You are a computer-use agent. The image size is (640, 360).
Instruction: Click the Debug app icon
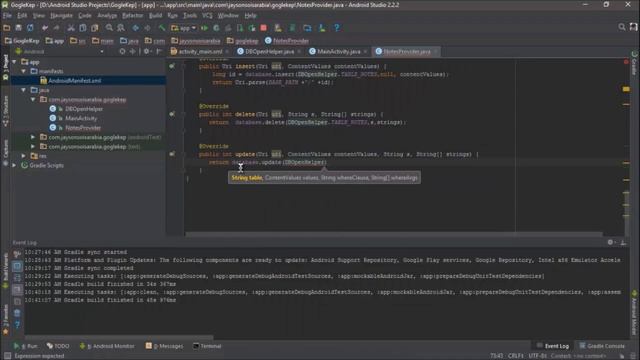pyautogui.click(x=216, y=28)
